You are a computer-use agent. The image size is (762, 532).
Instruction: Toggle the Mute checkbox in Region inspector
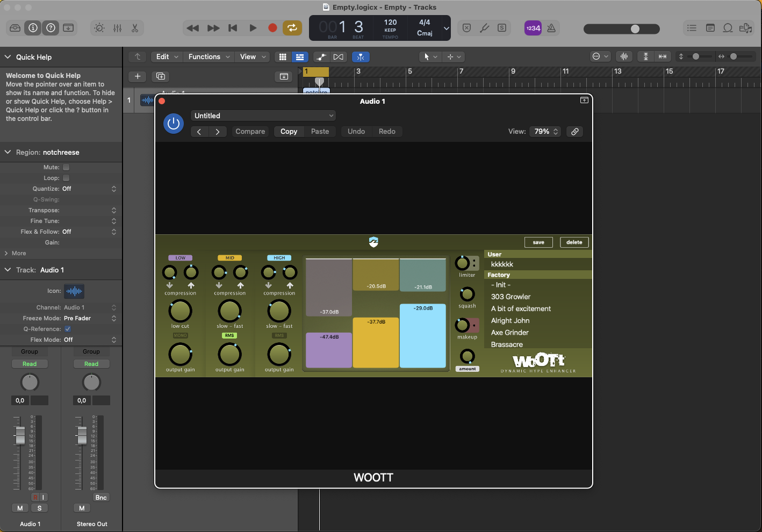(66, 167)
